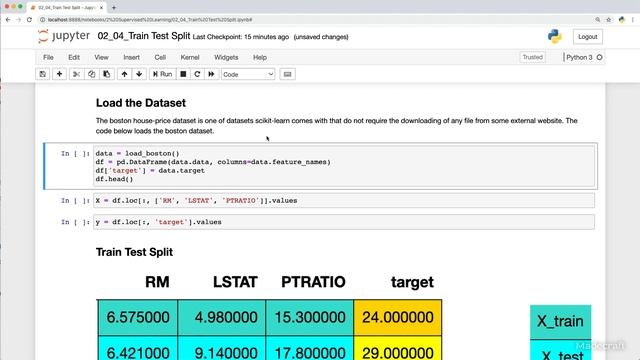Copy selected cells from the toolbar
The width and height of the screenshot is (640, 360).
click(x=91, y=74)
